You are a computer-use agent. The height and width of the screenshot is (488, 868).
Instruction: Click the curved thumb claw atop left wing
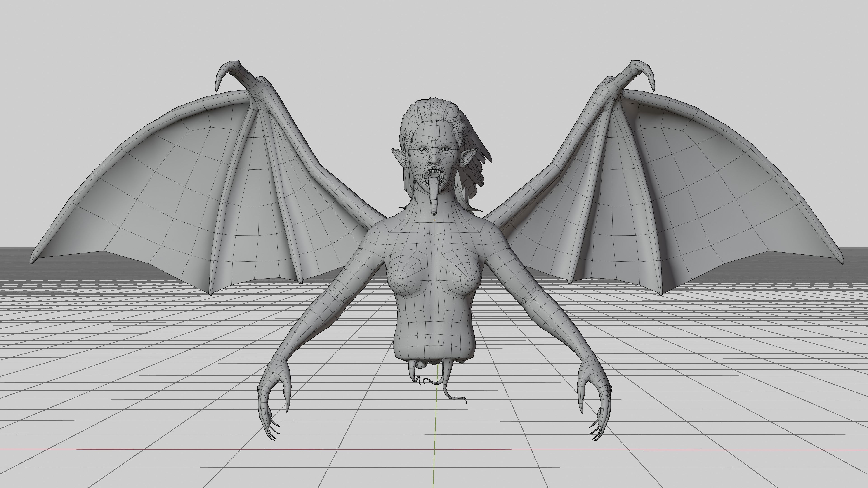226,74
